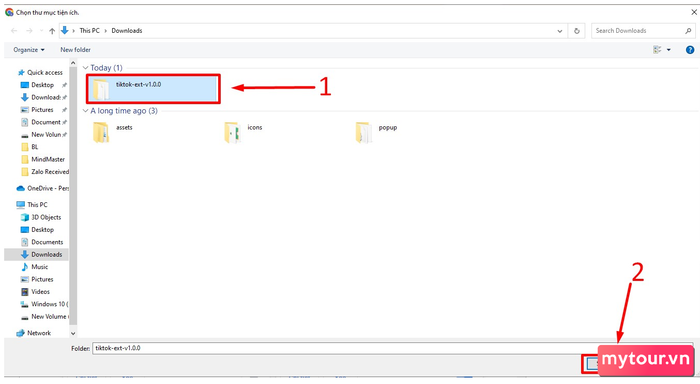This screenshot has width=700, height=384.
Task: Open Videos under This PC
Action: coord(35,292)
